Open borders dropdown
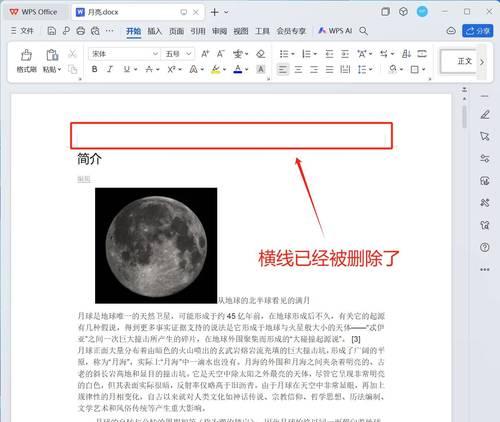The height and width of the screenshot is (422, 500). coord(423,70)
